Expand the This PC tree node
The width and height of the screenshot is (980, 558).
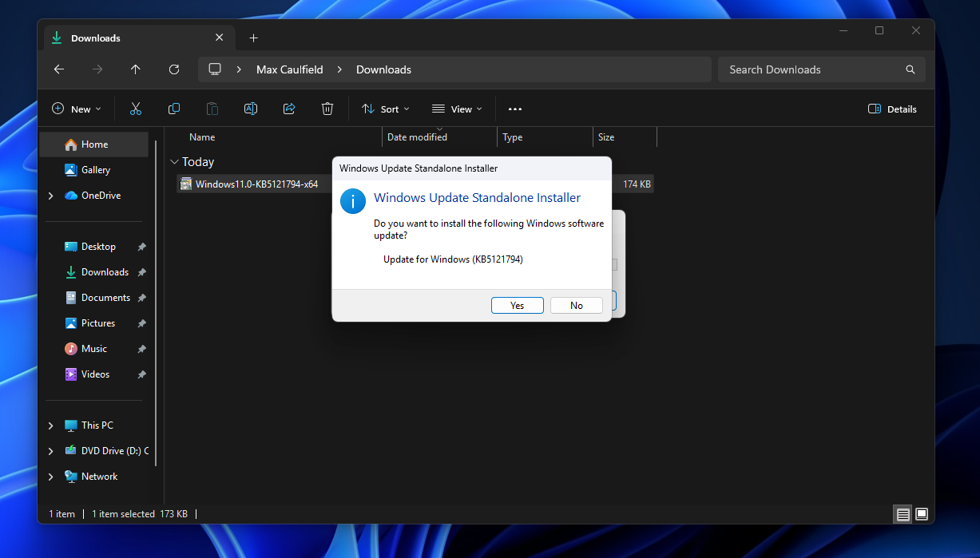click(x=51, y=425)
